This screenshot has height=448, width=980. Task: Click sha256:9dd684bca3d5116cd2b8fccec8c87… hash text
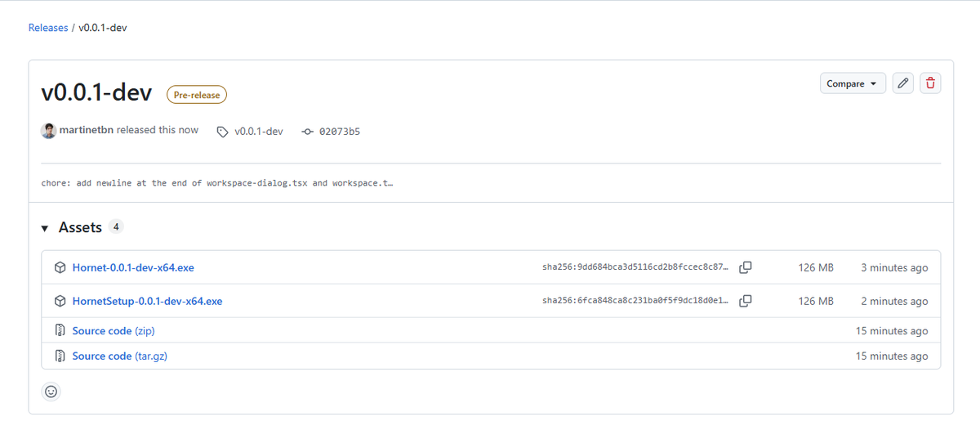tap(635, 267)
